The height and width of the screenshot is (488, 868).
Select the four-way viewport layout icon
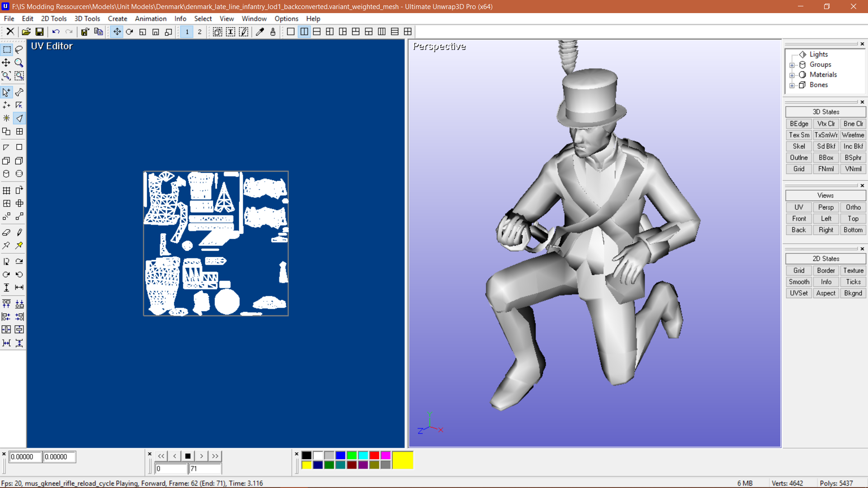click(408, 32)
